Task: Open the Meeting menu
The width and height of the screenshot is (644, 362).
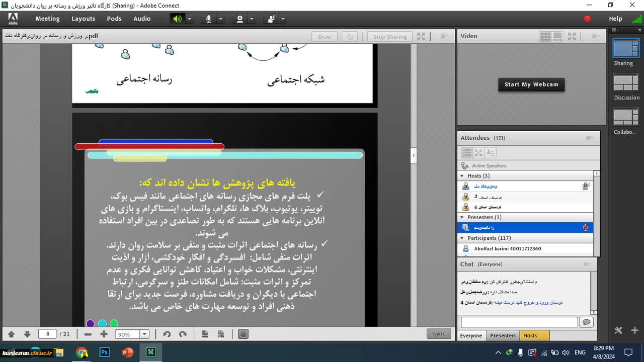Action: tap(47, 19)
